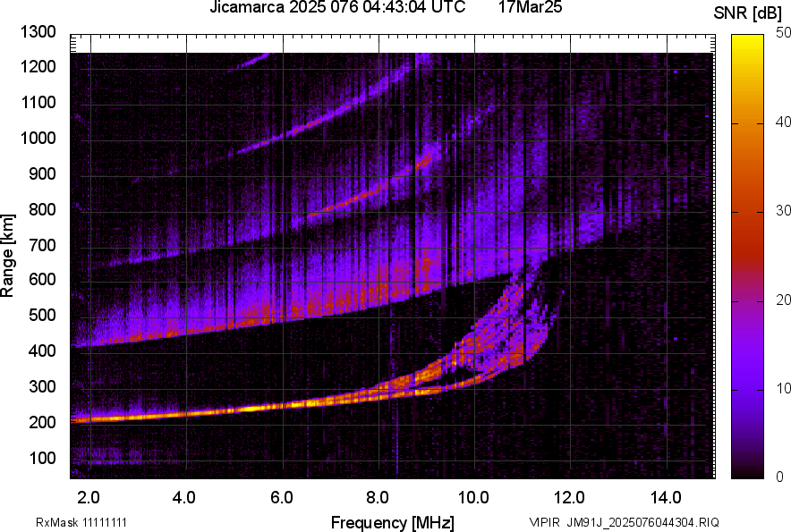Click the 800 range tick label
791x532 pixels.
click(42, 209)
